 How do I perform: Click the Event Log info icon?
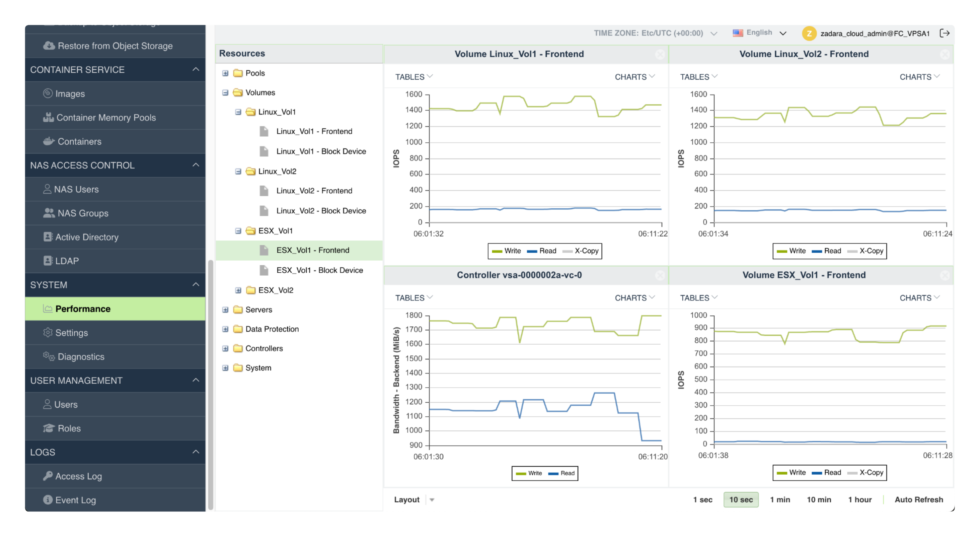(48, 500)
